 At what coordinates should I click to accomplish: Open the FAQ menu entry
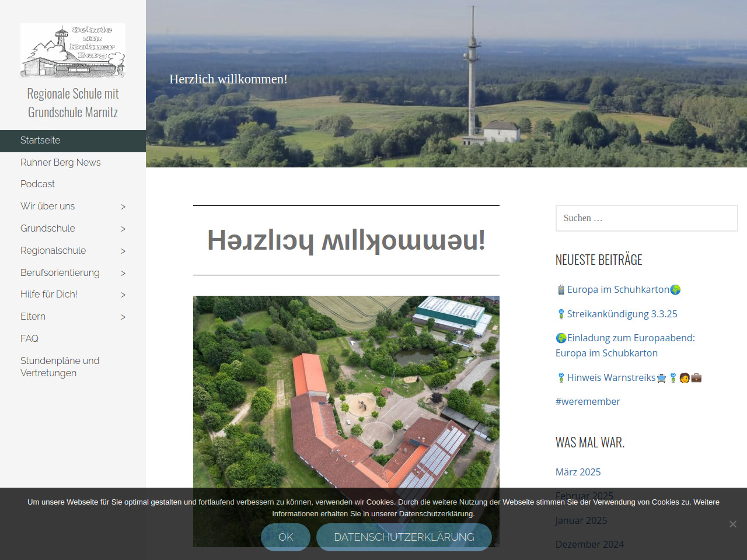tap(29, 339)
